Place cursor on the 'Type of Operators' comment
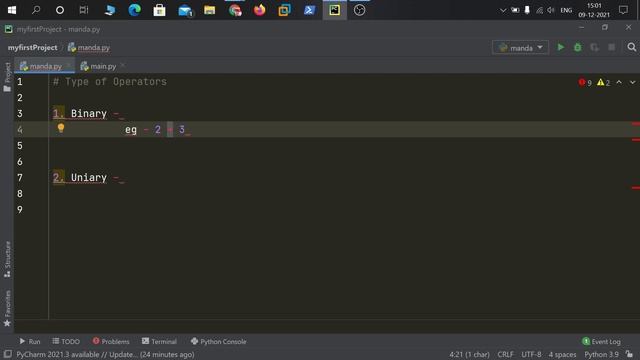Viewport: 640px width, 360px height. coord(116,82)
